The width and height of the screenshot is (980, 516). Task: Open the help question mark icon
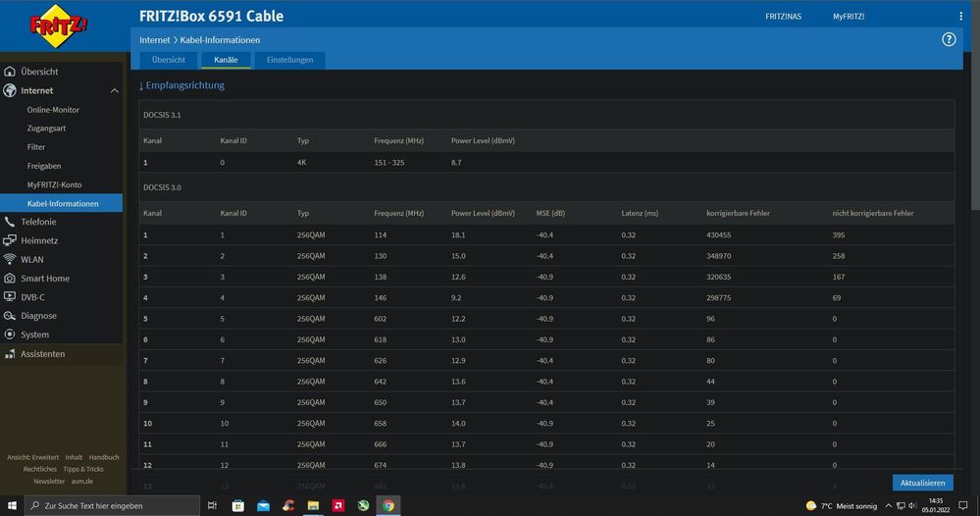949,39
